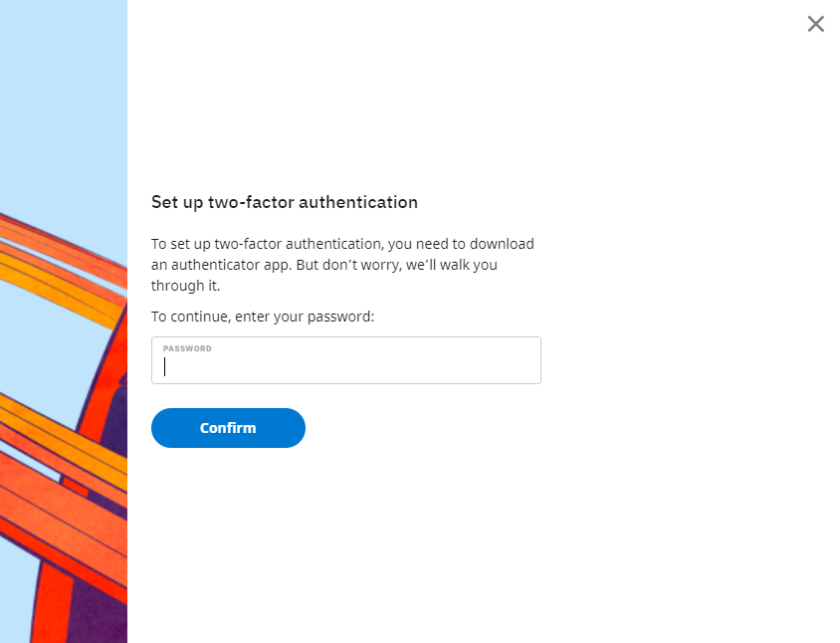Screen dimensions: 840x643
Task: Place cursor in the password text box
Action: point(346,360)
